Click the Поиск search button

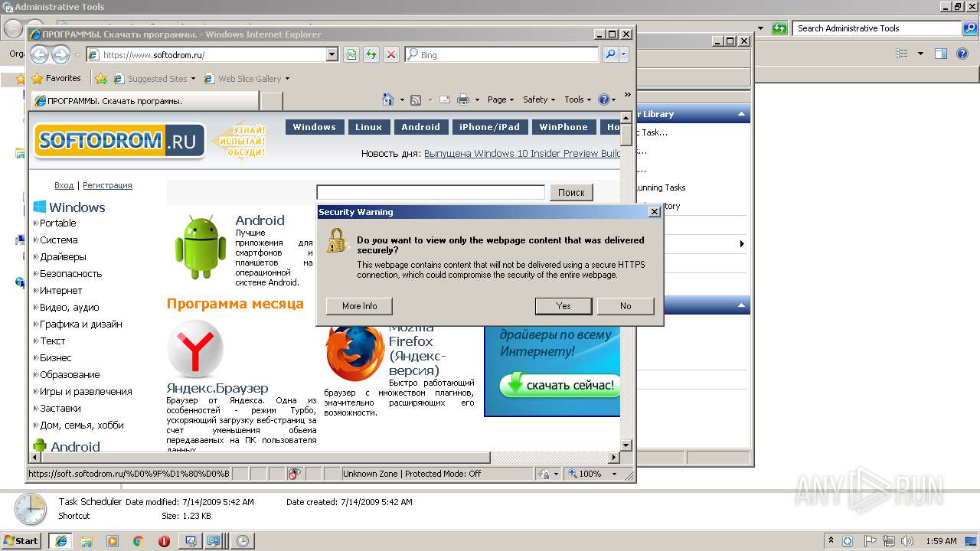[x=571, y=192]
